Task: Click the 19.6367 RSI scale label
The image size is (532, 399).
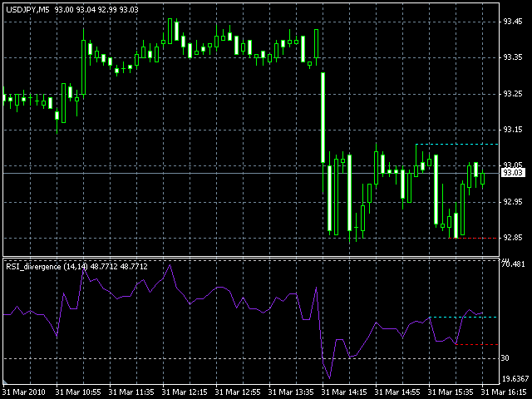Action: pyautogui.click(x=515, y=379)
